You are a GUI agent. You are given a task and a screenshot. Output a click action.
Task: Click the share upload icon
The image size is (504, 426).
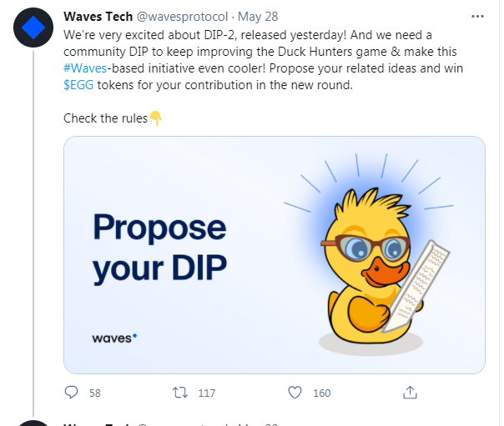(410, 393)
